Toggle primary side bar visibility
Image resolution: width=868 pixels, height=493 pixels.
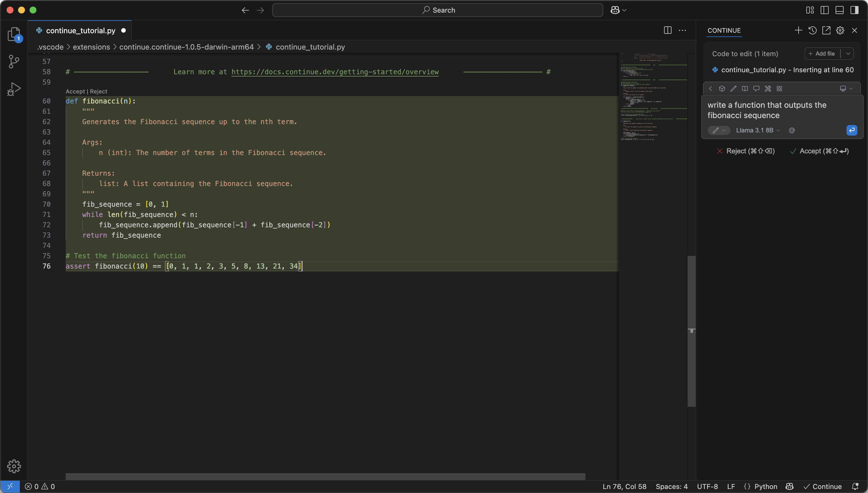click(x=825, y=10)
